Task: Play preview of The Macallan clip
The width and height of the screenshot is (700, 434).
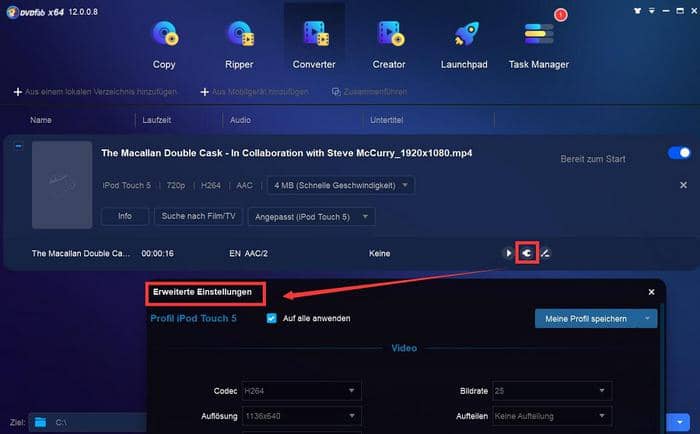Action: point(508,253)
